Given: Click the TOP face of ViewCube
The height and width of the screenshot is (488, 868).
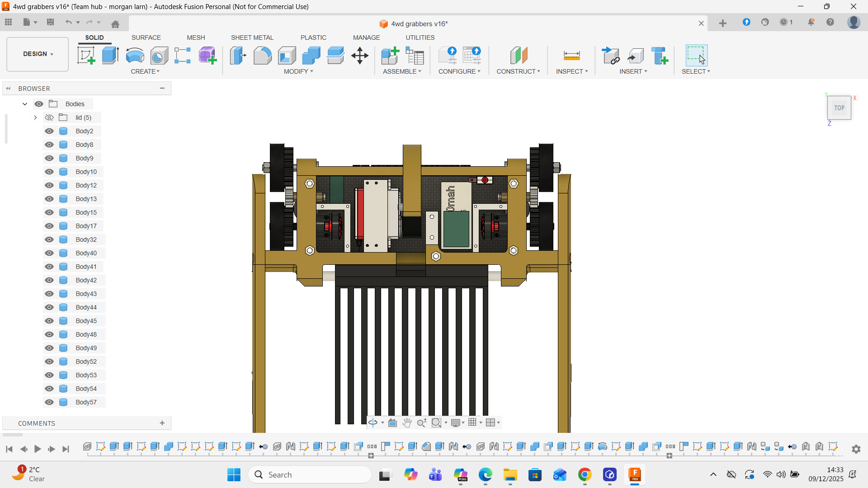Looking at the screenshot, I should pyautogui.click(x=839, y=108).
